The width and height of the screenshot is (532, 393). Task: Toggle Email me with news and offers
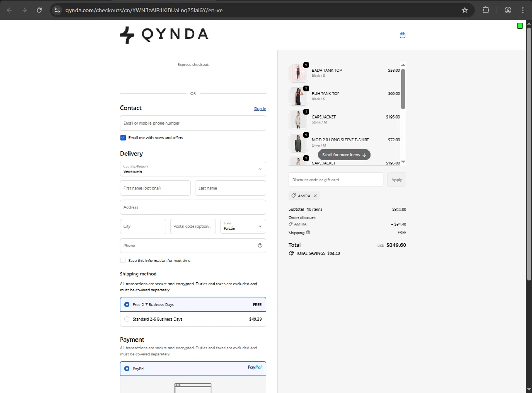(x=123, y=138)
